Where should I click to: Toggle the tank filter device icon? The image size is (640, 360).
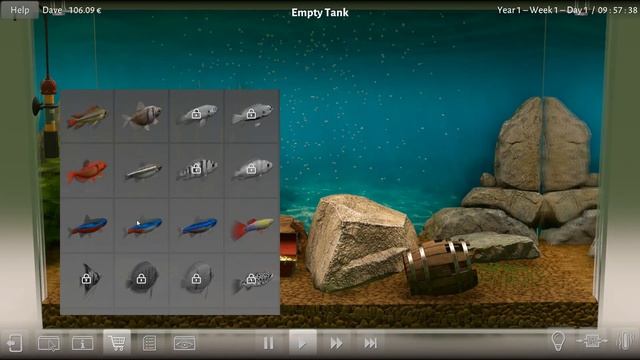tap(592, 341)
